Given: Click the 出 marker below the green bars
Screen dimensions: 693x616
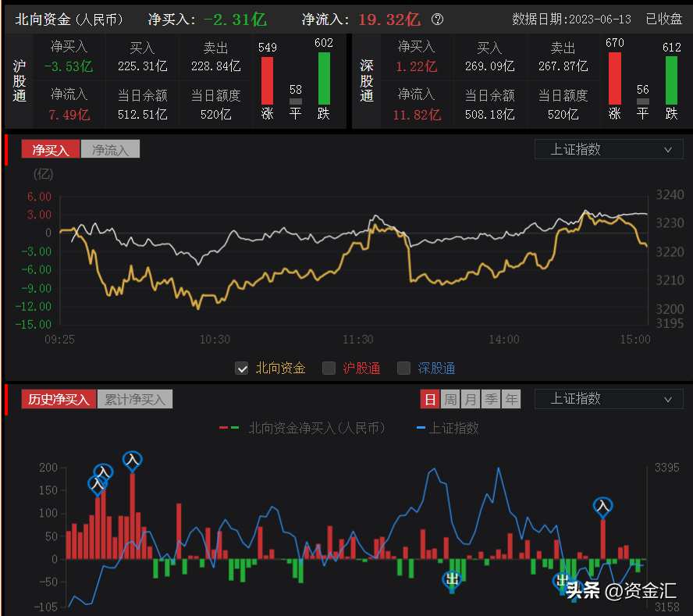Looking at the screenshot, I should [452, 579].
